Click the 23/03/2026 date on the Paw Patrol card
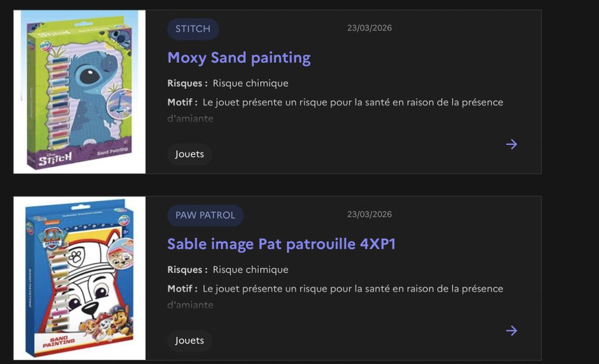 [369, 214]
